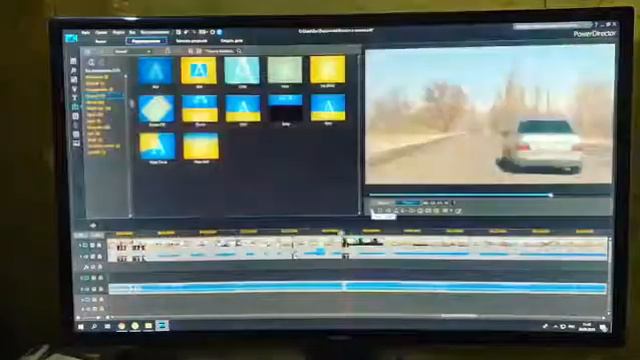Switch to the Create Disc tab
The height and width of the screenshot is (360, 640).
click(x=231, y=41)
